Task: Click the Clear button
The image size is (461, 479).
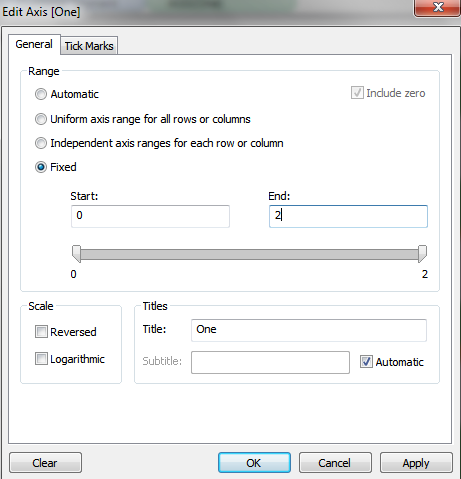Action: point(45,463)
